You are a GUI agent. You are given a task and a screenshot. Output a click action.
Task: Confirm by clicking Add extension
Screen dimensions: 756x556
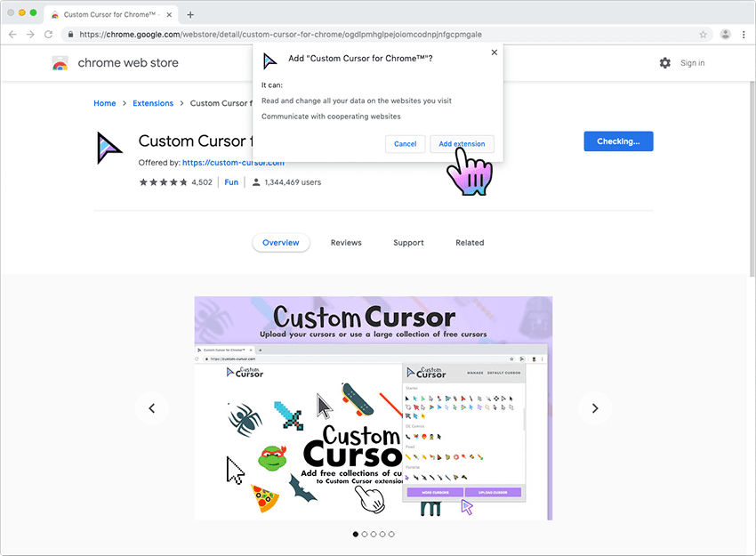tap(462, 143)
